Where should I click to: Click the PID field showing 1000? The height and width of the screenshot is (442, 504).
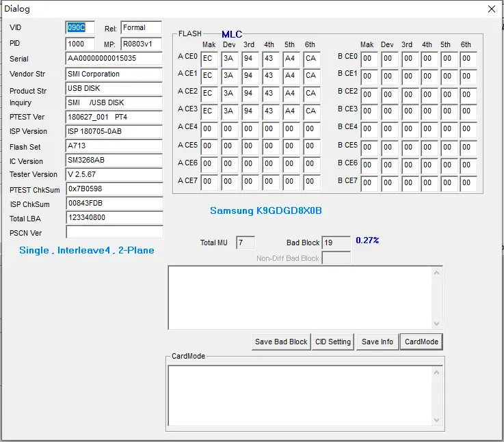80,44
